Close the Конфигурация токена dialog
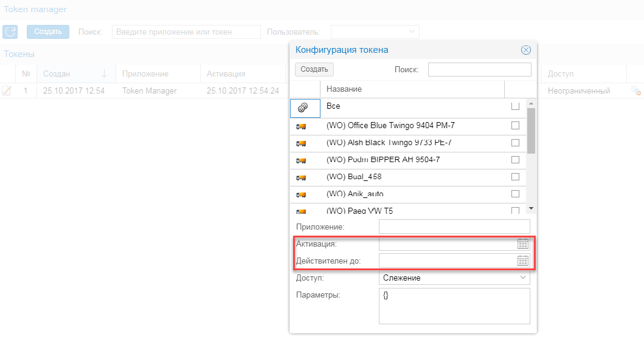The image size is (644, 348). pyautogui.click(x=526, y=50)
